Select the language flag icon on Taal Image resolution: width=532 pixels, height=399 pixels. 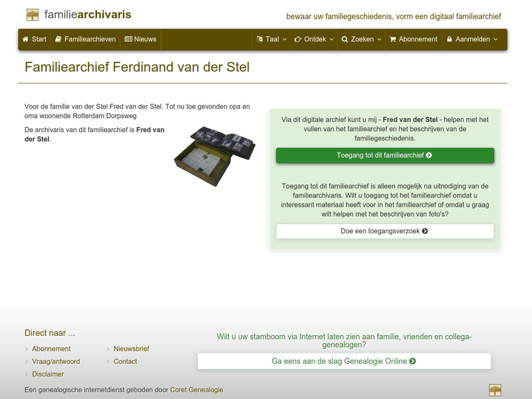click(259, 39)
